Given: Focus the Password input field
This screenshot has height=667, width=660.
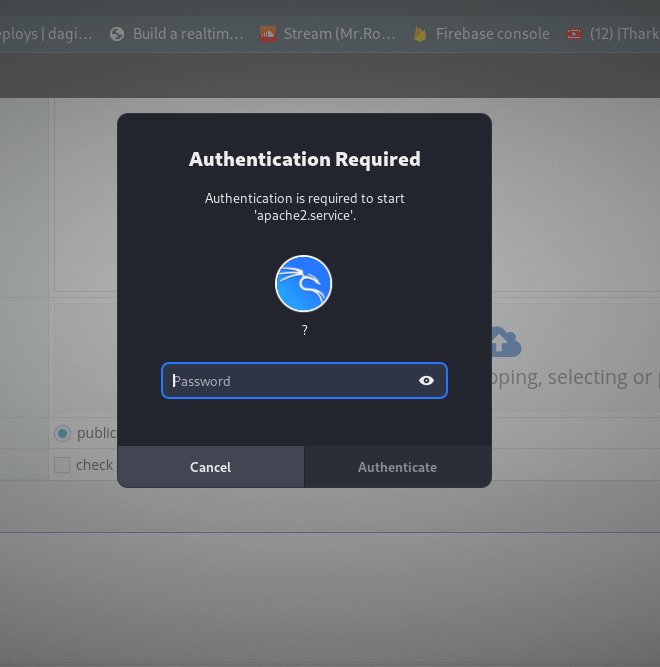Looking at the screenshot, I should point(290,381).
